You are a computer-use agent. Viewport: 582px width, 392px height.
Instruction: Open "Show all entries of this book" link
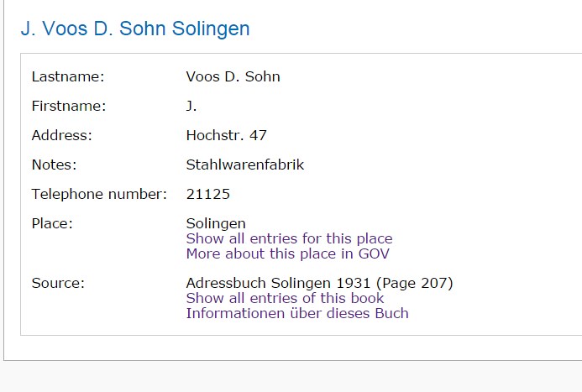[285, 298]
